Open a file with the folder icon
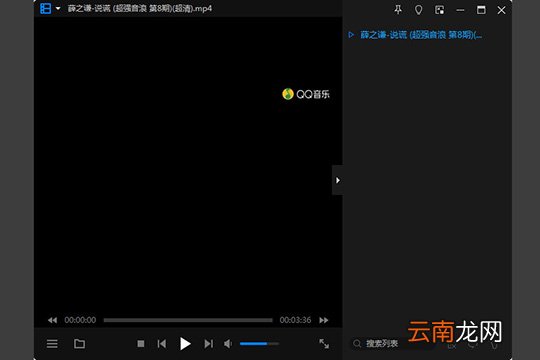 point(80,344)
